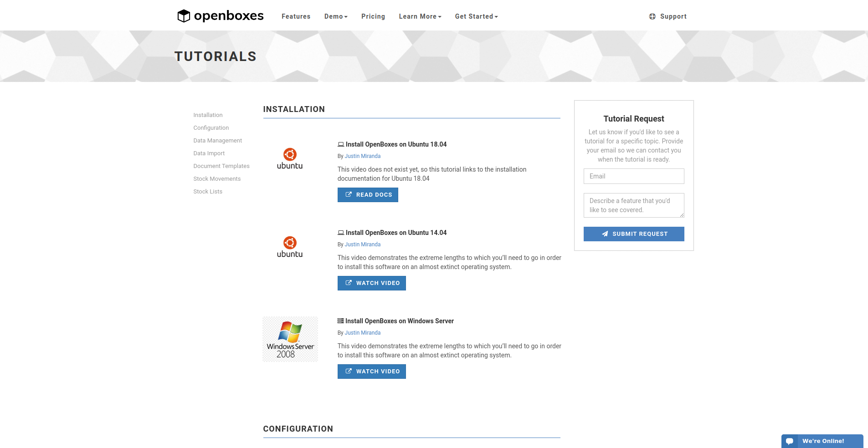
Task: Open the Demo dropdown menu
Action: (x=336, y=16)
